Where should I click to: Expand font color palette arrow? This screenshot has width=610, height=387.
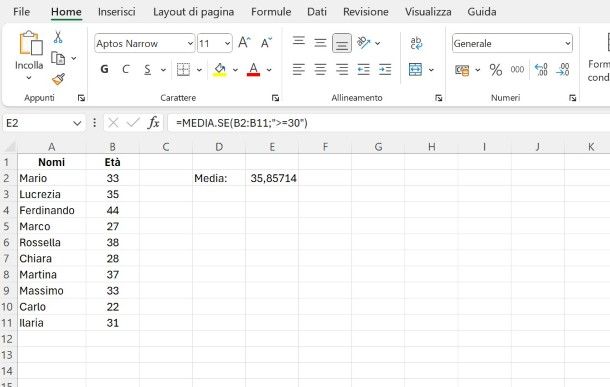pyautogui.click(x=269, y=70)
